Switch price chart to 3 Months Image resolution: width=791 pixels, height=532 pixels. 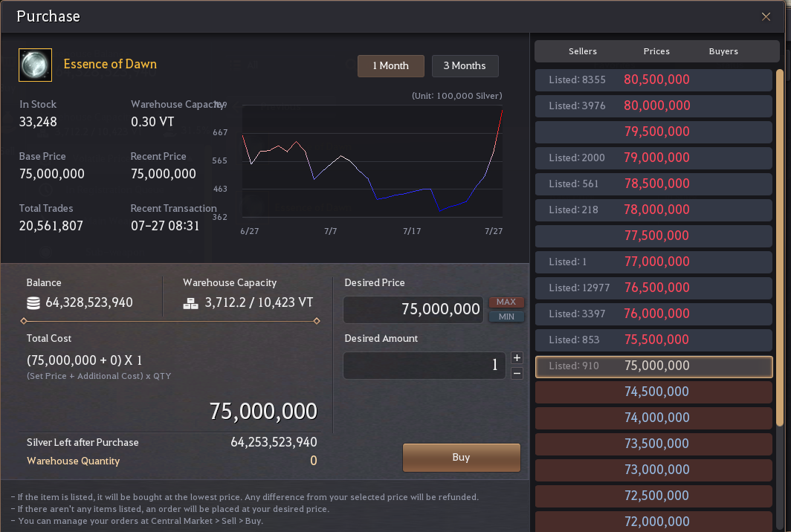point(465,66)
